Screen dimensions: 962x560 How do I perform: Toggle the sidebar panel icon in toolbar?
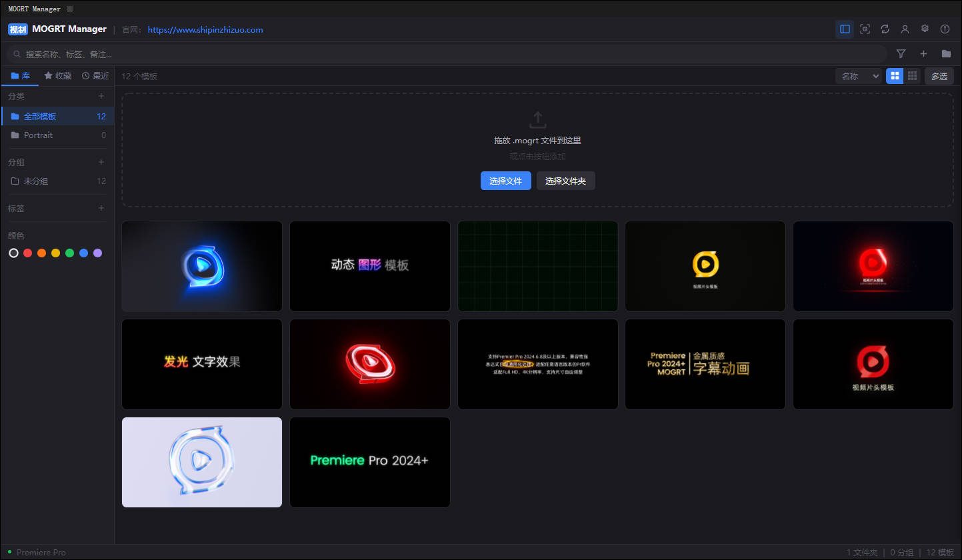(x=845, y=29)
